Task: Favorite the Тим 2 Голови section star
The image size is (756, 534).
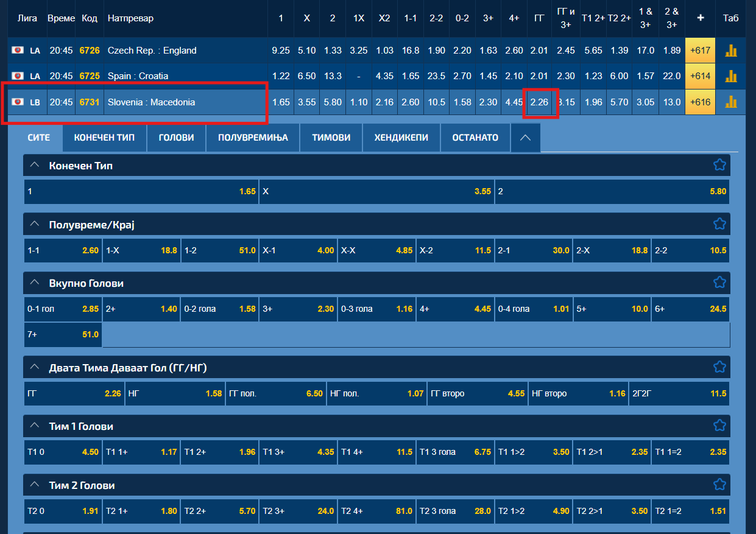Action: (719, 485)
